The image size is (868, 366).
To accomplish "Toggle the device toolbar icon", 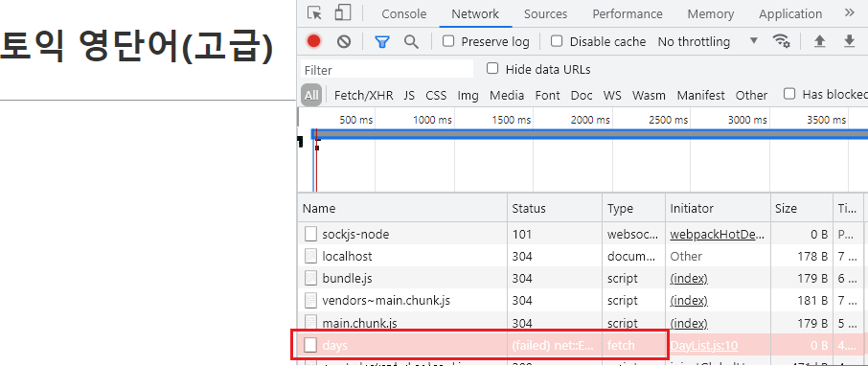I will (344, 12).
